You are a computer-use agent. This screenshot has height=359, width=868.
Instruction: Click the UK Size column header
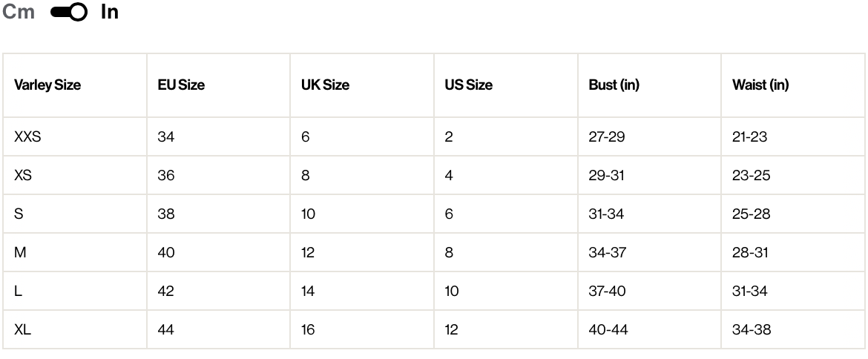325,85
